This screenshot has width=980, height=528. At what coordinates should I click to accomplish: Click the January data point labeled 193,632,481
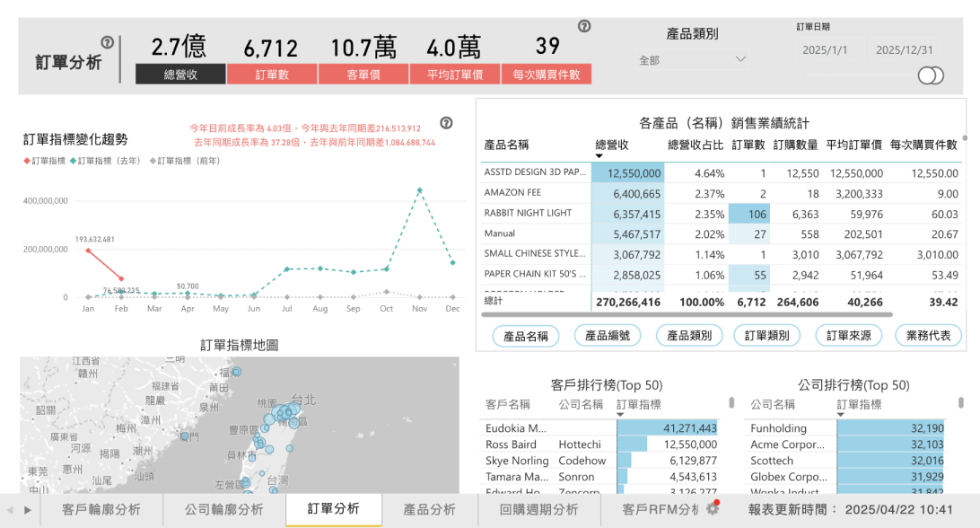(x=88, y=251)
